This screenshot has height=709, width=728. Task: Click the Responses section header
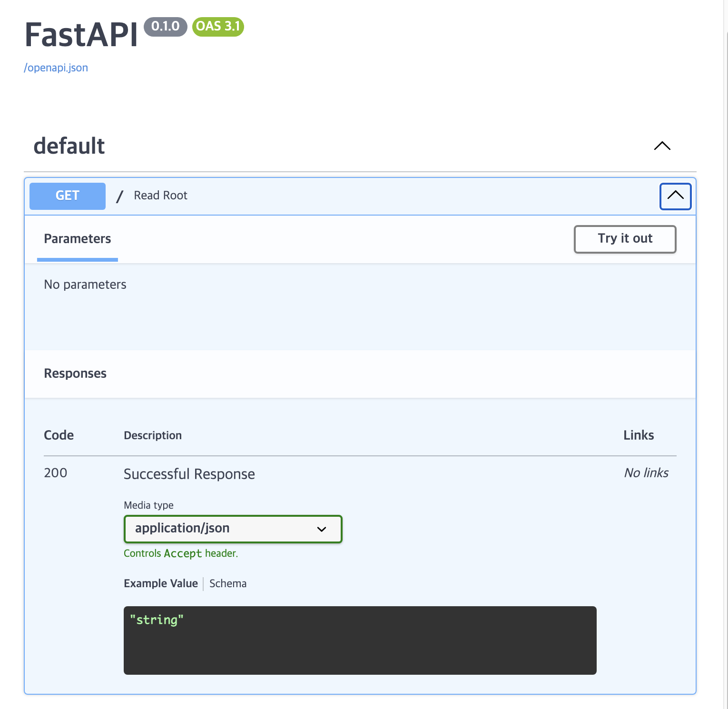(x=75, y=374)
